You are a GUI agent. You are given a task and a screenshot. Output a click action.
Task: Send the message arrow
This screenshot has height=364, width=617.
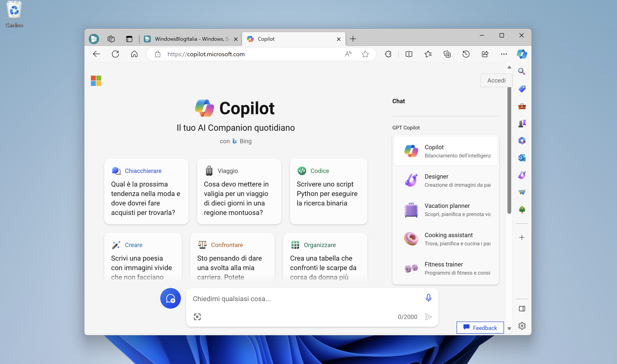click(428, 317)
